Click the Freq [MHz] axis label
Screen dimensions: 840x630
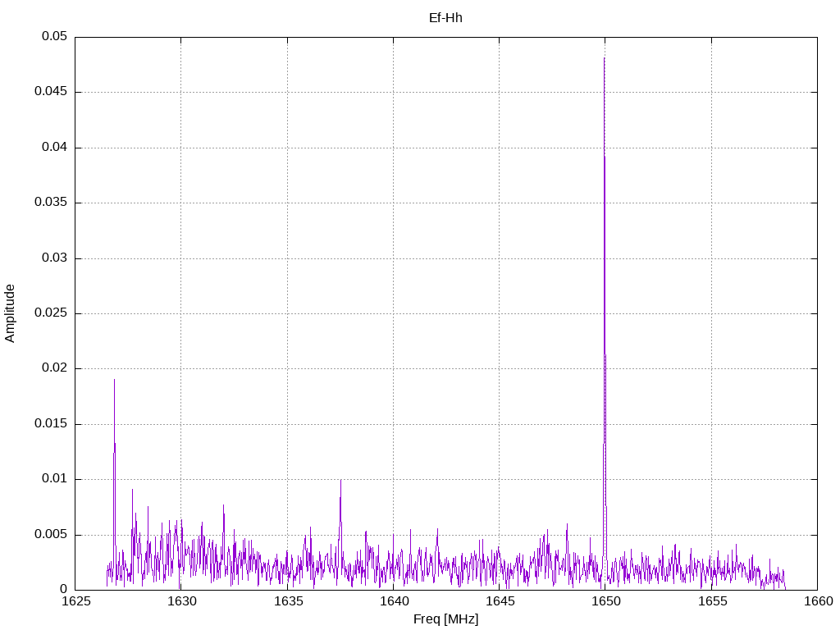pyautogui.click(x=445, y=619)
